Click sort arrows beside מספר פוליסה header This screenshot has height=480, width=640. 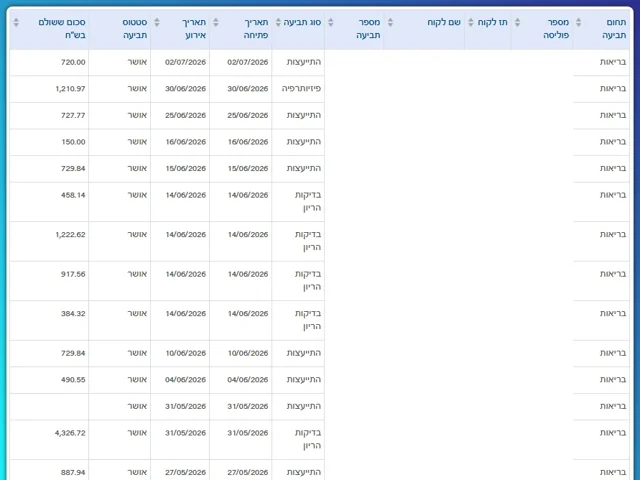pyautogui.click(x=517, y=22)
